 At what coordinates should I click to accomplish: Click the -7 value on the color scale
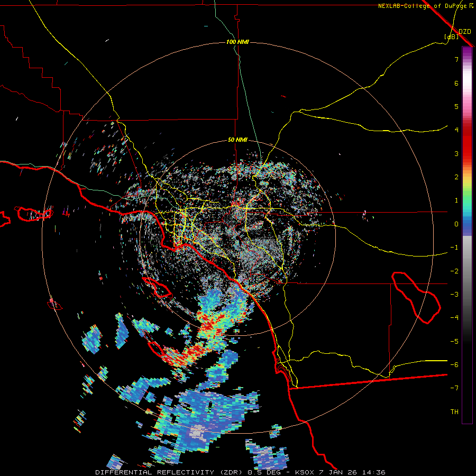click(x=454, y=388)
